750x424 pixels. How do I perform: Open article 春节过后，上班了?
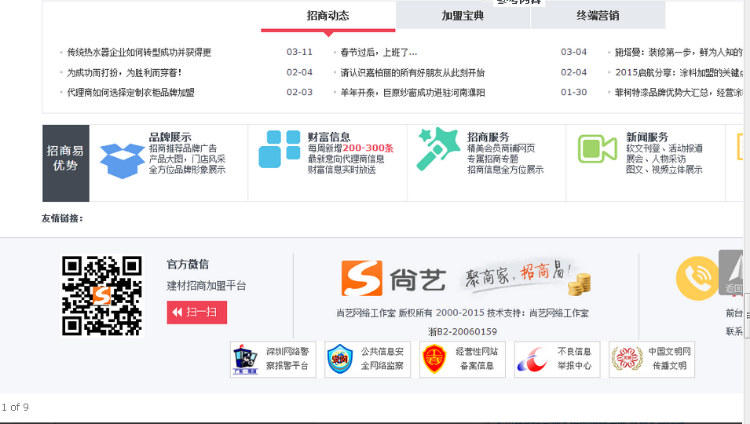(378, 52)
